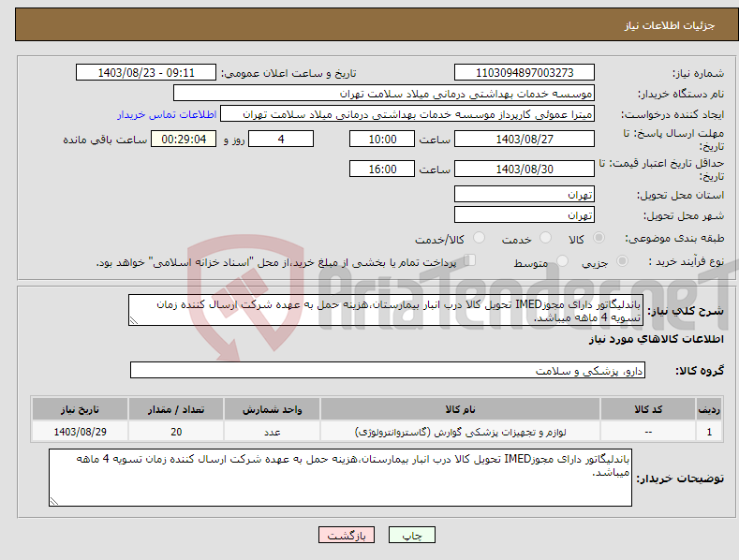
Task: Click the need date cell 1403/08/29
Action: [80, 432]
